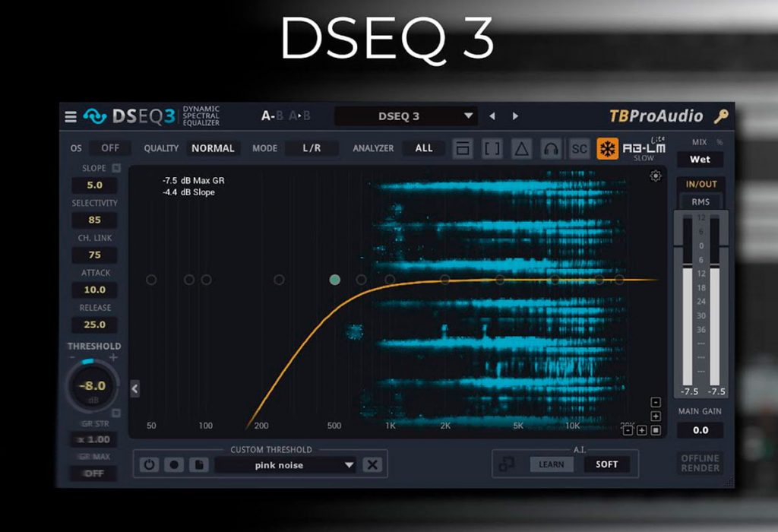Toggle the AI SOFT mode button
The width and height of the screenshot is (778, 532).
click(606, 464)
